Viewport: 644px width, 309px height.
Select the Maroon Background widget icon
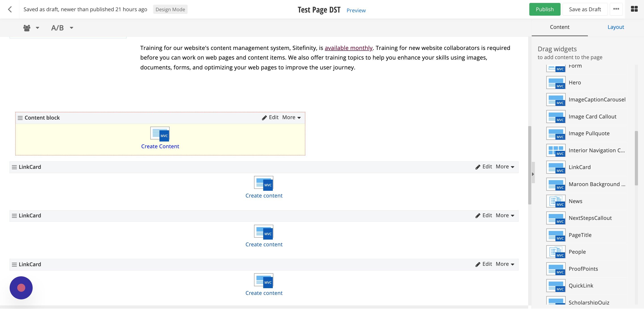556,184
